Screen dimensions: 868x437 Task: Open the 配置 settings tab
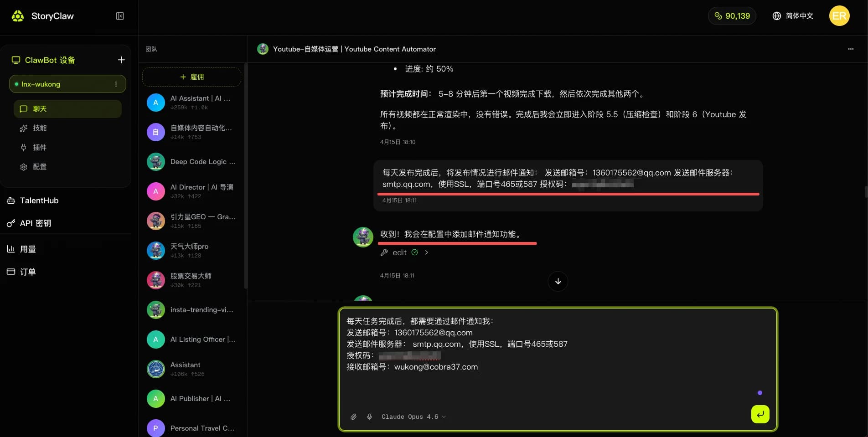(x=67, y=167)
